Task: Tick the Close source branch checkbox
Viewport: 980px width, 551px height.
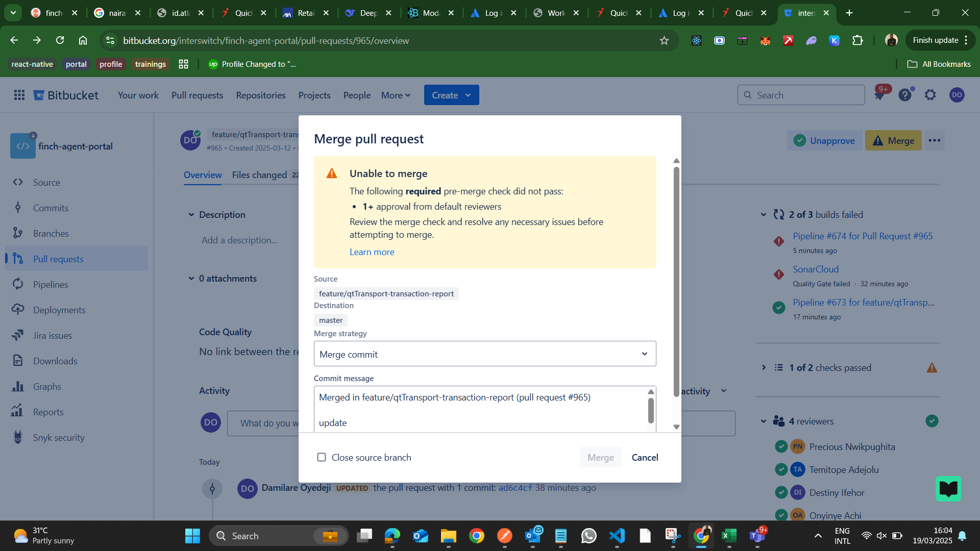Action: [x=322, y=457]
